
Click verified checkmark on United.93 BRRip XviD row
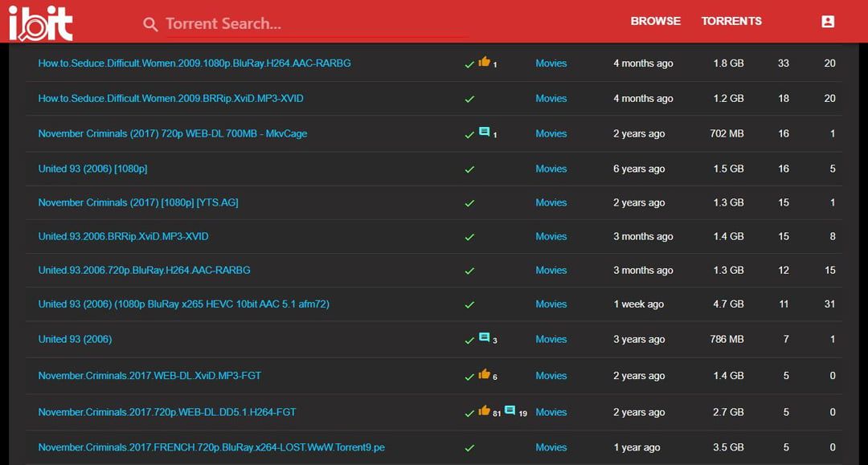coord(469,237)
